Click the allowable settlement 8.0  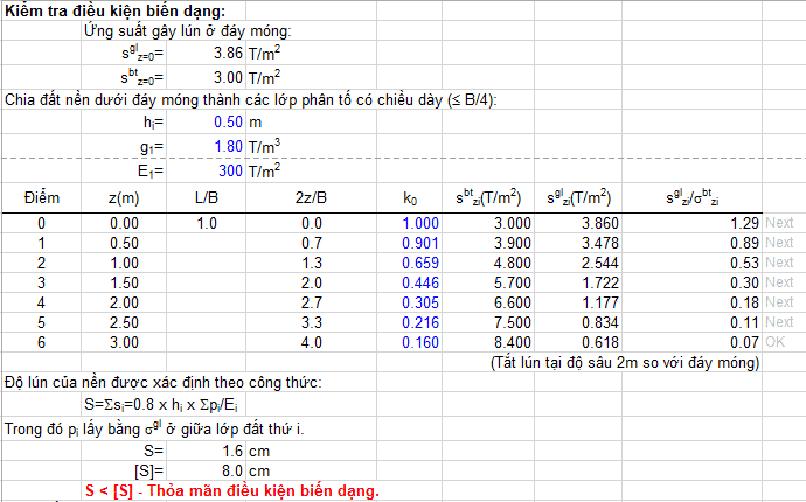(232, 471)
